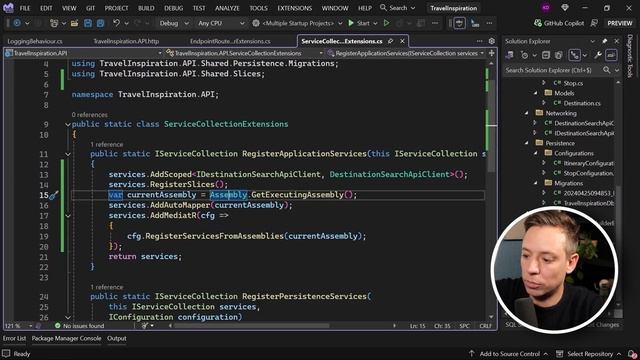Image resolution: width=640 pixels, height=360 pixels.
Task: Click split editor plus icon in navigation bar
Action: pos(491,53)
